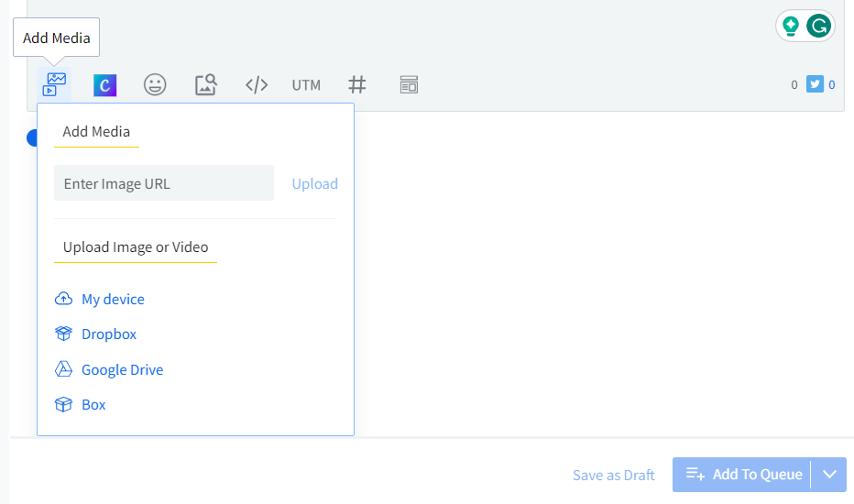
Task: Click the Upload link beside URL field
Action: 314,183
